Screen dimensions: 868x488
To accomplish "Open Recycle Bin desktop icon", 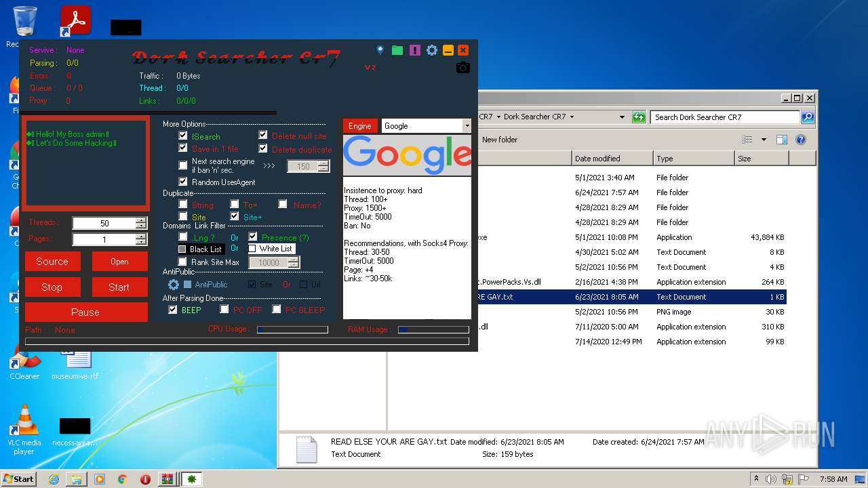I will click(24, 22).
